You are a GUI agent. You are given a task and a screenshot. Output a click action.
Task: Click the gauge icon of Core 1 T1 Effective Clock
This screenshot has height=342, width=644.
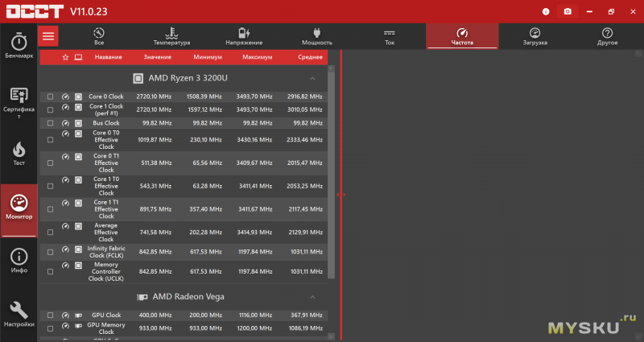(x=65, y=204)
